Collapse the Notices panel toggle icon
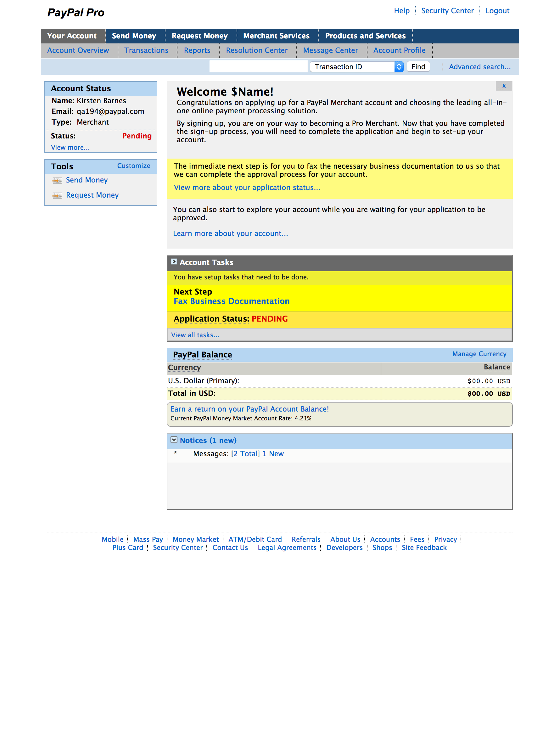This screenshot has width=560, height=730. (x=174, y=440)
